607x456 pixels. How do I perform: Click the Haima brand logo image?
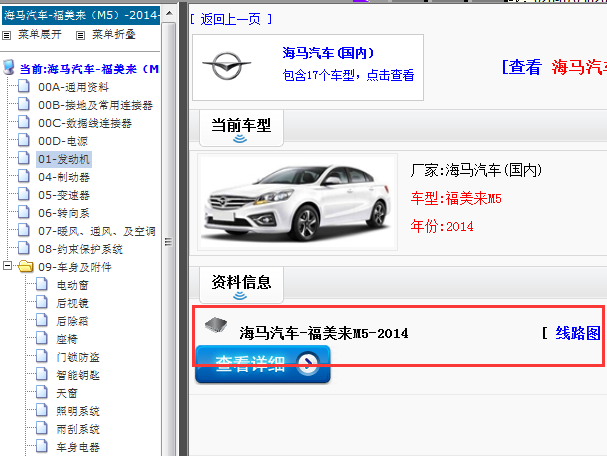pyautogui.click(x=227, y=66)
